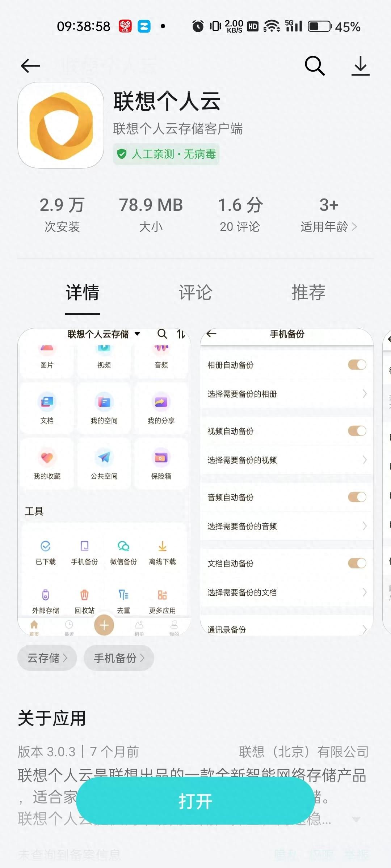Tap 更多应用 icon under 工具
The height and width of the screenshot is (868, 391).
[x=163, y=595]
